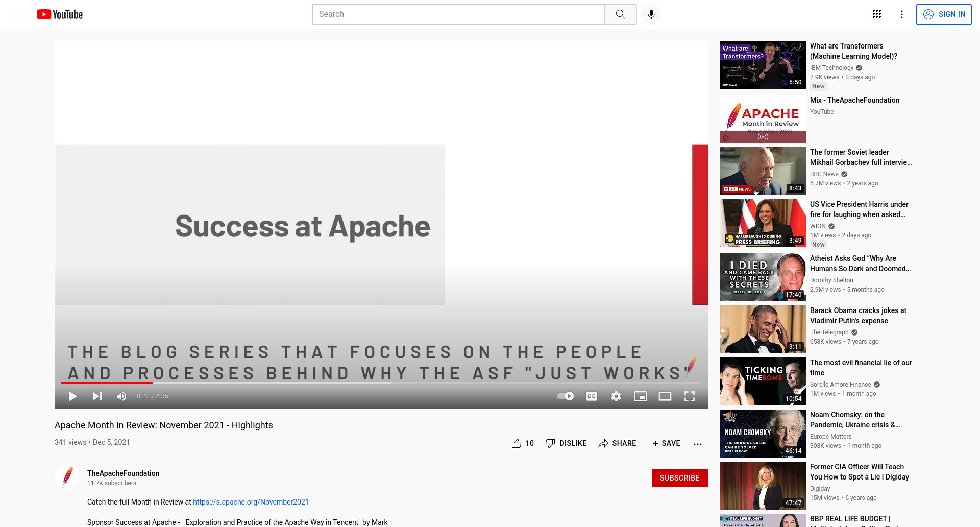Image resolution: width=980 pixels, height=527 pixels.
Task: Open Atheist Asks God video title
Action: point(860,263)
